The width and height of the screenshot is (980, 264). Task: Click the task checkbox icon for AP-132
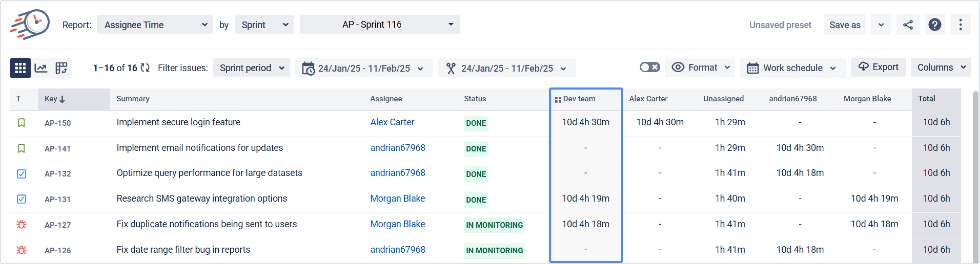click(21, 174)
